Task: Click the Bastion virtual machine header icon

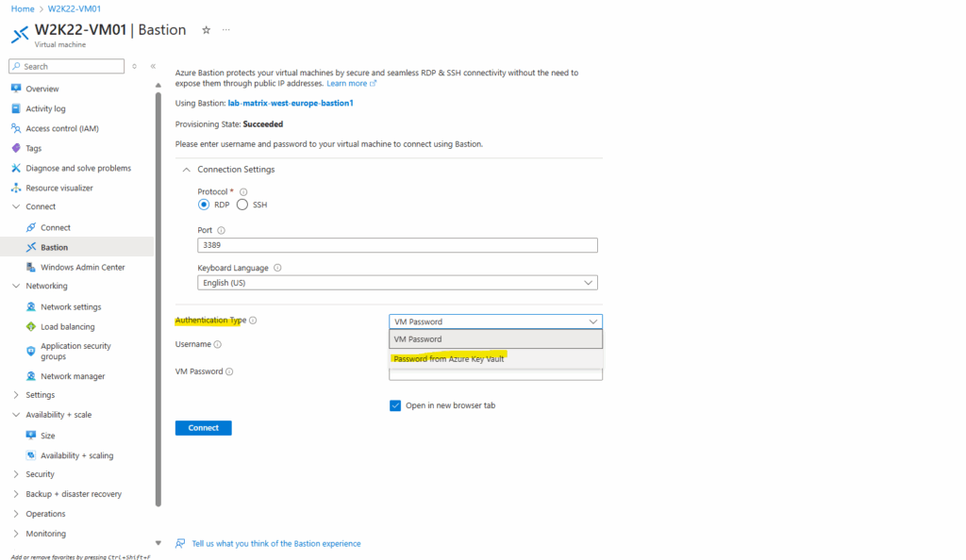Action: 20,35
